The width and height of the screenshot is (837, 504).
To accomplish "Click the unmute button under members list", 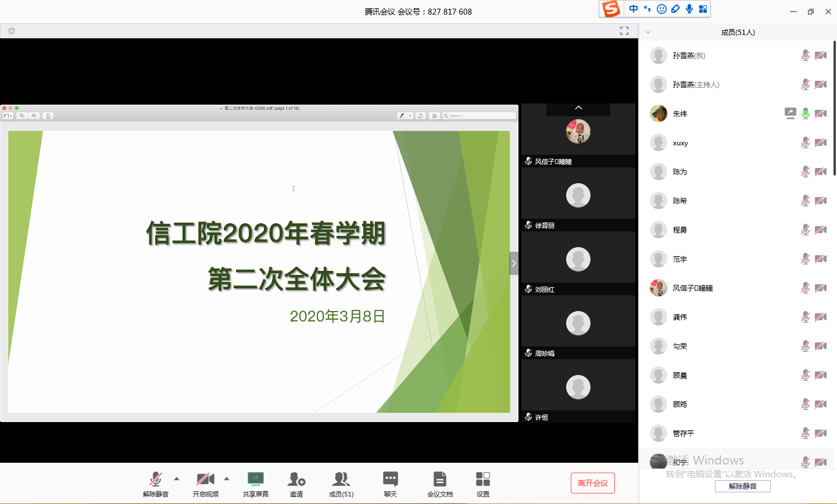I will pyautogui.click(x=742, y=486).
